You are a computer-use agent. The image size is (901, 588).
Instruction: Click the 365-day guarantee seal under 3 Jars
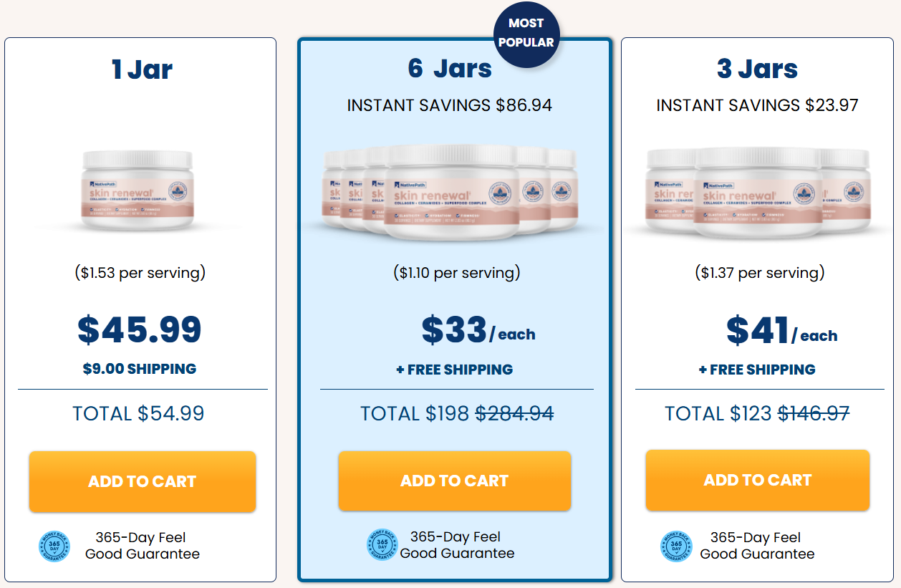pyautogui.click(x=676, y=546)
